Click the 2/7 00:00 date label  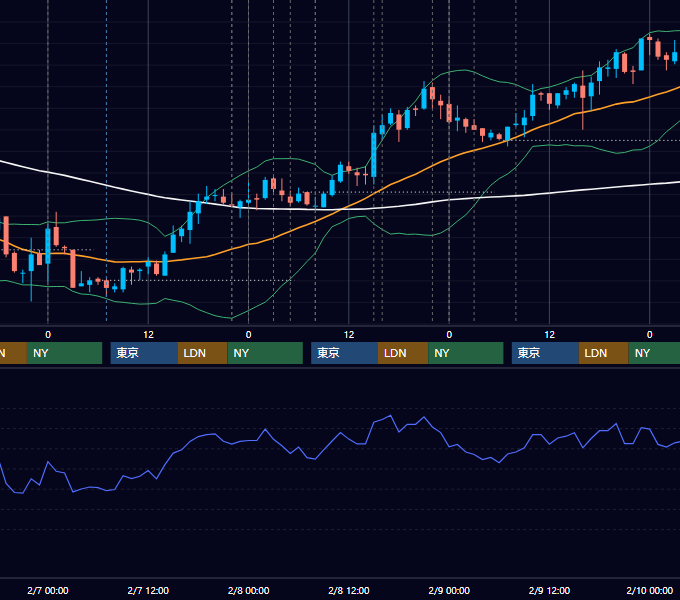pos(48,590)
